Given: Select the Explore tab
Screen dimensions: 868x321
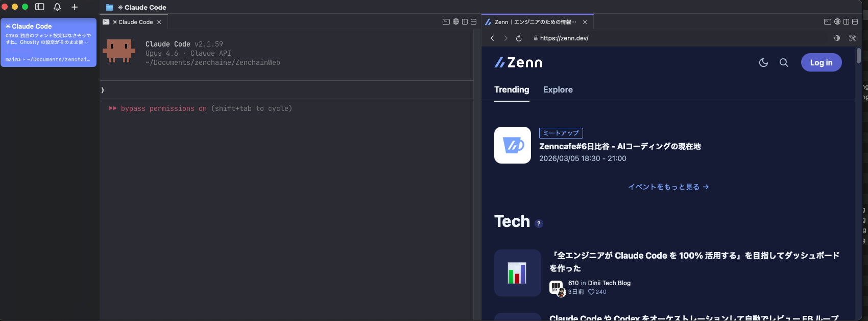Looking at the screenshot, I should 558,90.
